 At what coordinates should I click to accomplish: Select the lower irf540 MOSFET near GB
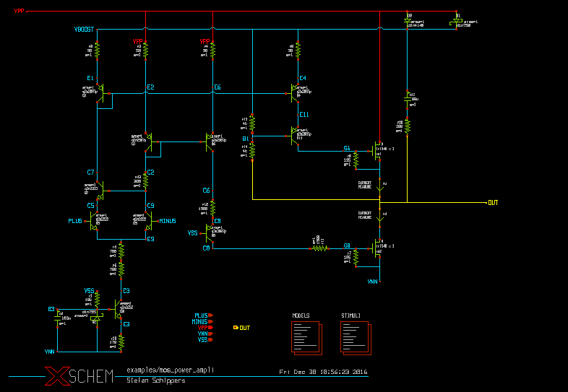[x=376, y=248]
